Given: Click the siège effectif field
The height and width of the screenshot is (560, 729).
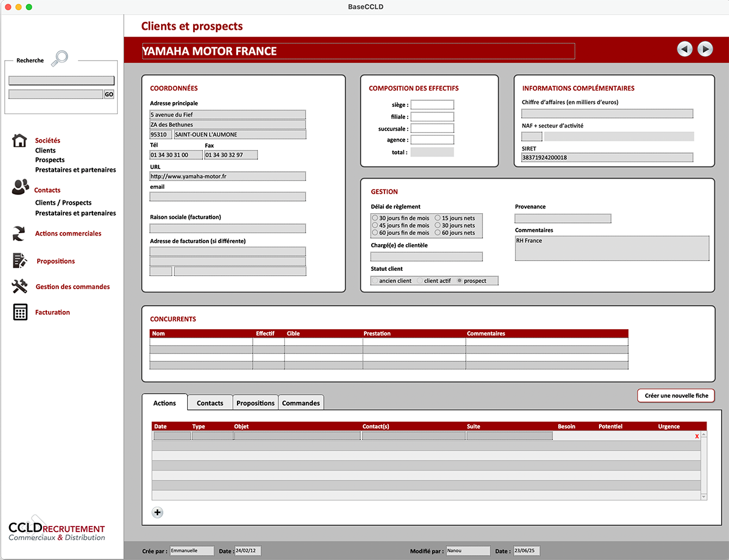Looking at the screenshot, I should point(433,104).
